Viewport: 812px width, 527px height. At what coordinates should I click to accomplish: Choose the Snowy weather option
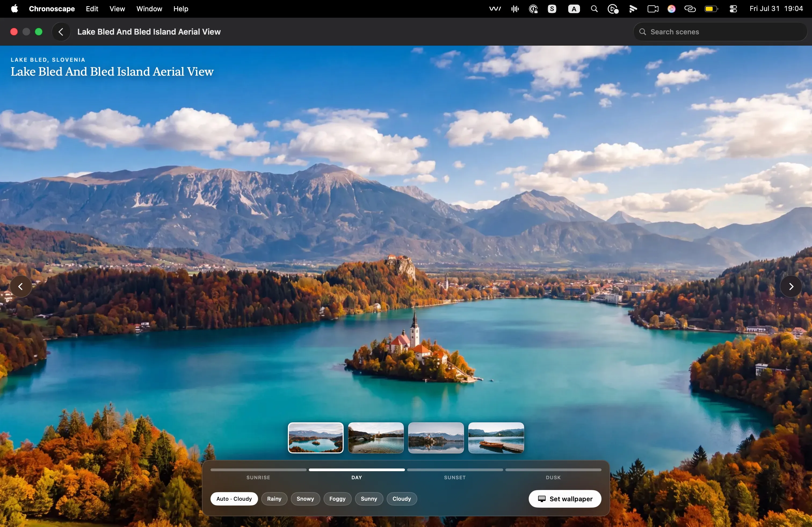tap(305, 498)
